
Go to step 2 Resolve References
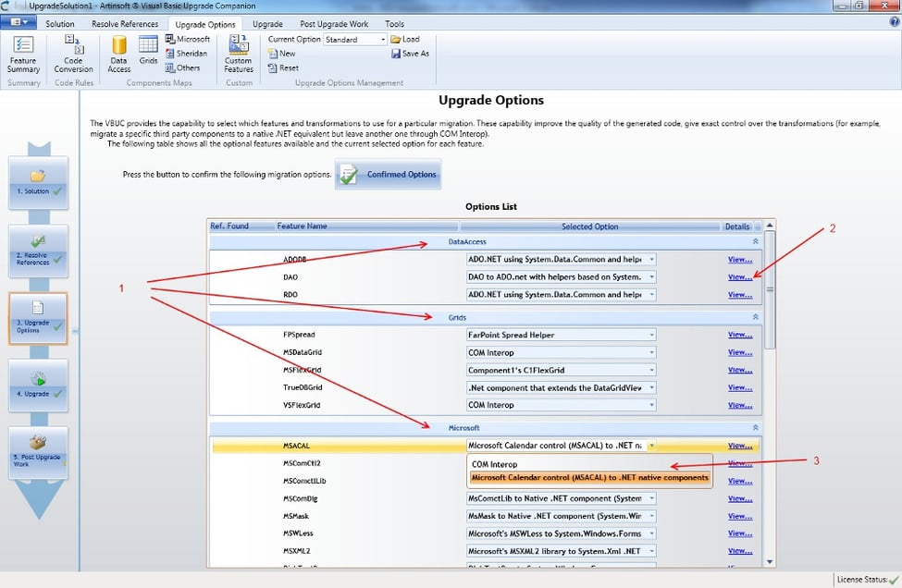tap(38, 251)
